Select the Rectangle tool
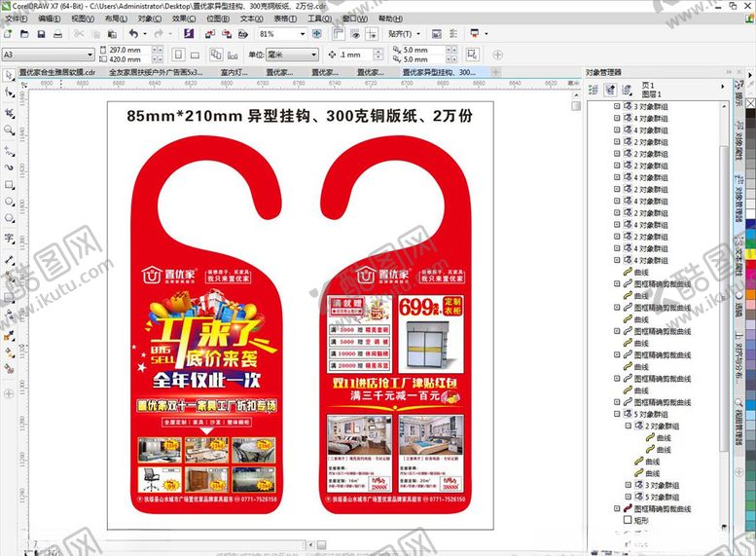Image resolution: width=756 pixels, height=556 pixels. click(9, 184)
